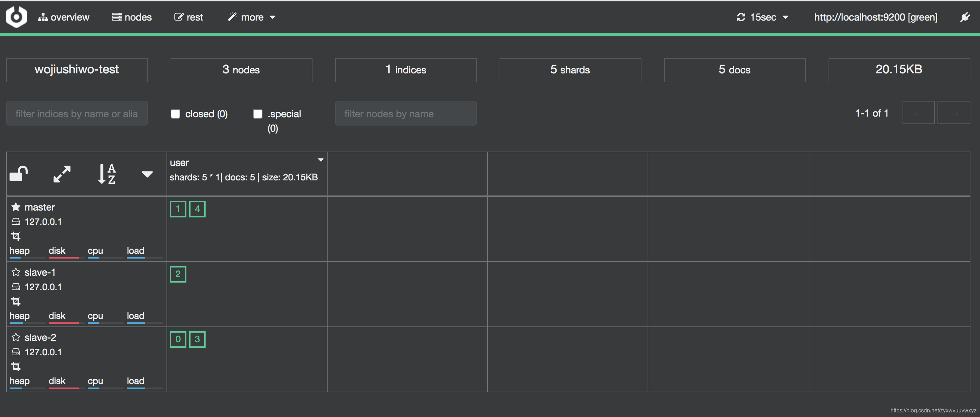980x417 pixels.
Task: Click the unlock shard allocation icon
Action: 19,174
